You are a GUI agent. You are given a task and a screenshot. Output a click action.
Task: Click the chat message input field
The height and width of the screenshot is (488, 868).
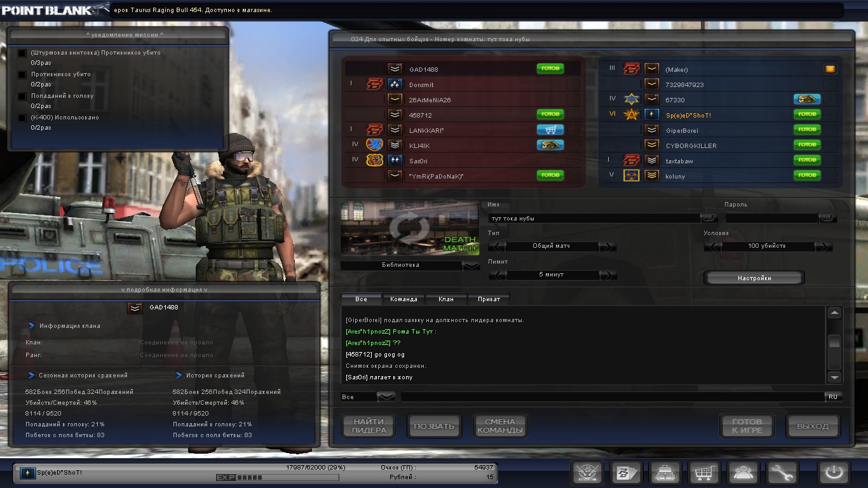pos(612,396)
